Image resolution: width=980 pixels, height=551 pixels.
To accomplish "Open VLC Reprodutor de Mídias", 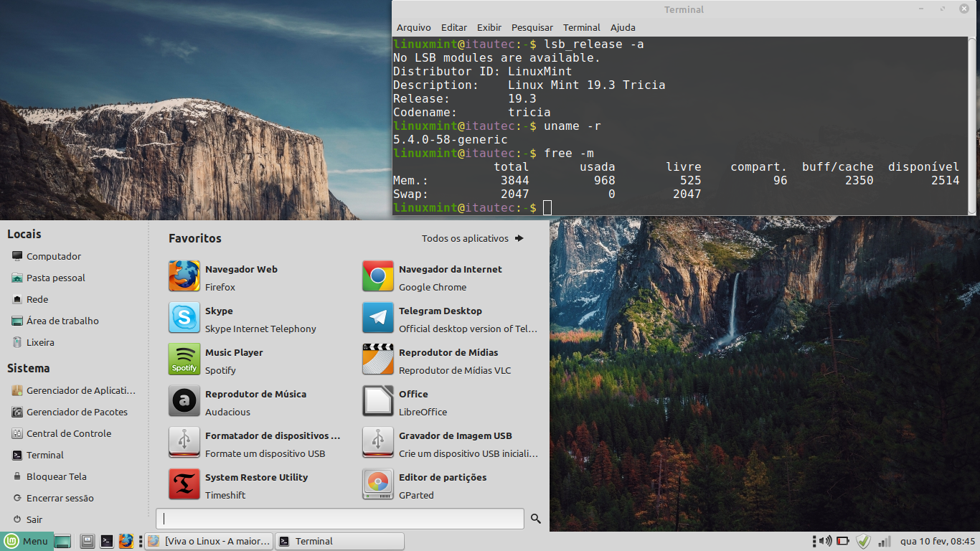I will tap(450, 360).
